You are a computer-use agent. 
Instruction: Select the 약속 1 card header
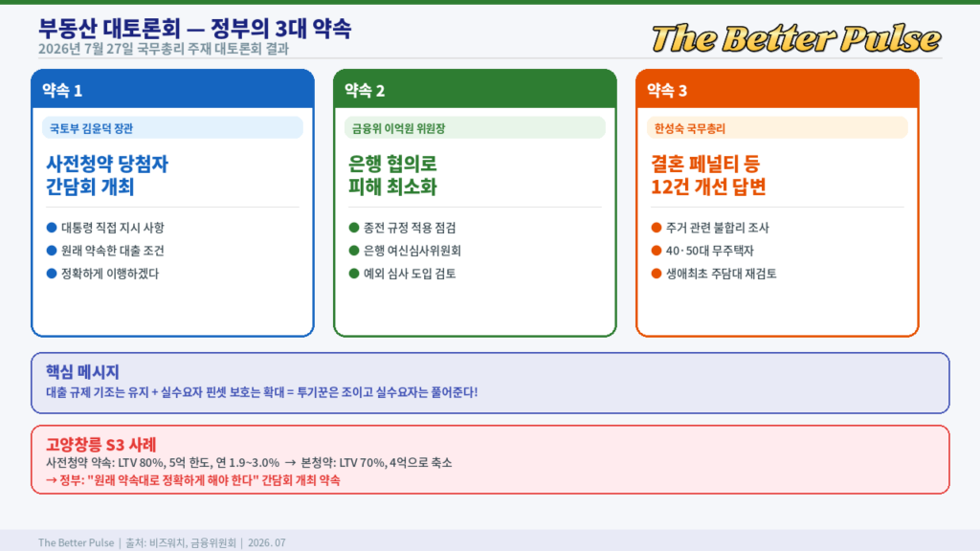[x=172, y=89]
